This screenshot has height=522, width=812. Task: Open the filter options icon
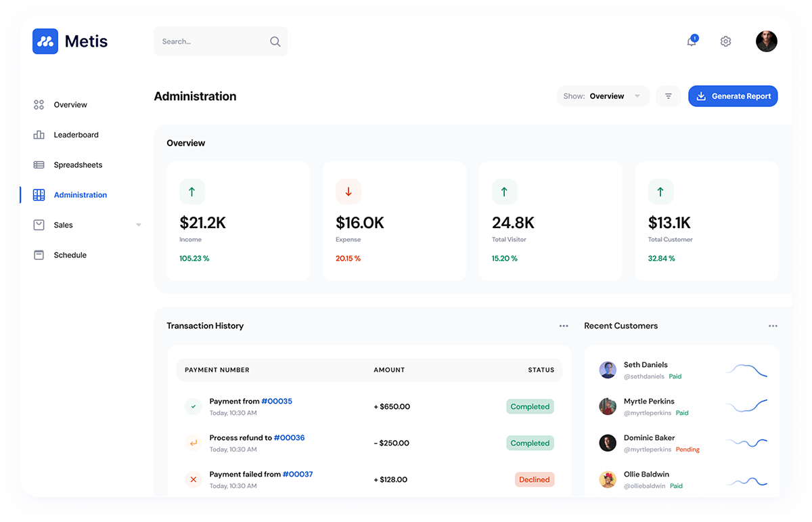pos(668,96)
